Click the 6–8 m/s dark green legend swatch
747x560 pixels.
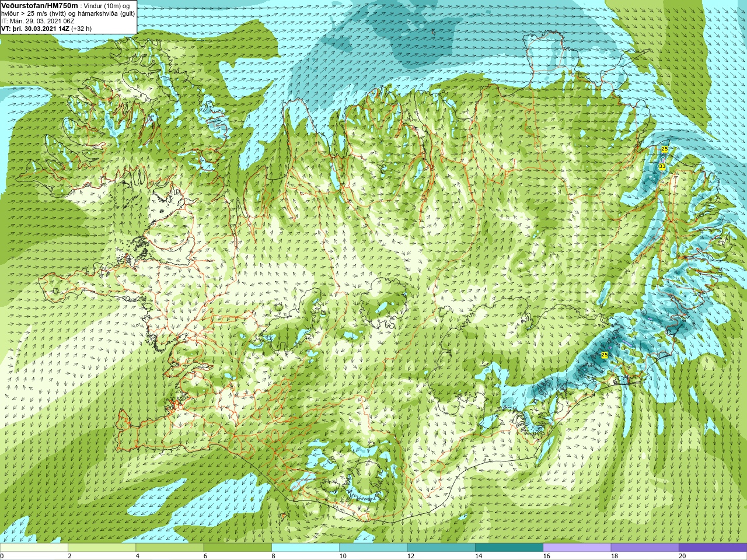click(238, 548)
